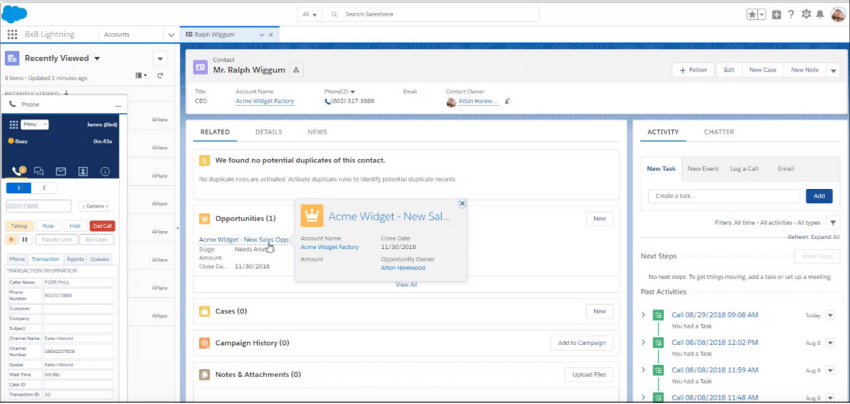Open the phone dial pad grid icon
This screenshot has width=850, height=404.
[14, 125]
